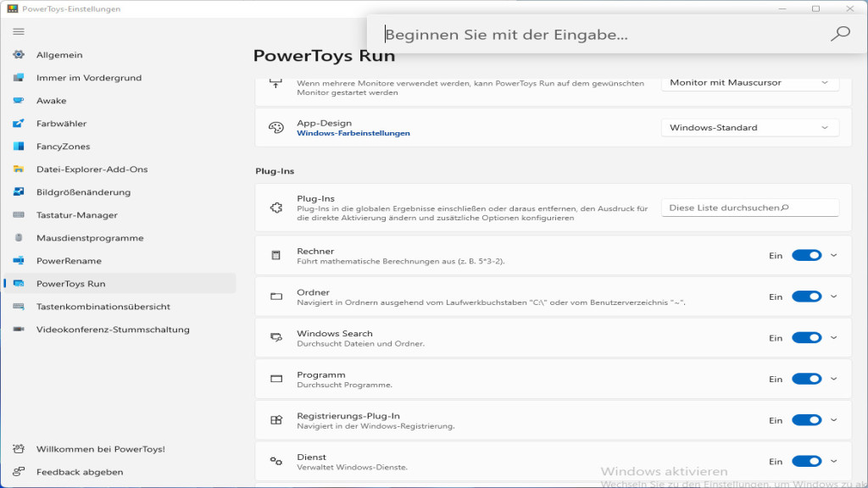
Task: Open the navigation hamburger menu
Action: coord(18,30)
